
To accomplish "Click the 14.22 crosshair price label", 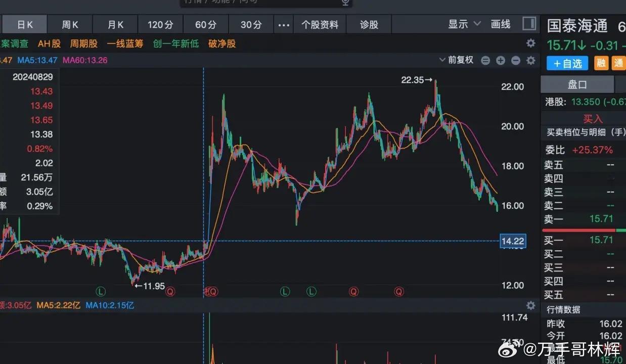I will click(512, 241).
